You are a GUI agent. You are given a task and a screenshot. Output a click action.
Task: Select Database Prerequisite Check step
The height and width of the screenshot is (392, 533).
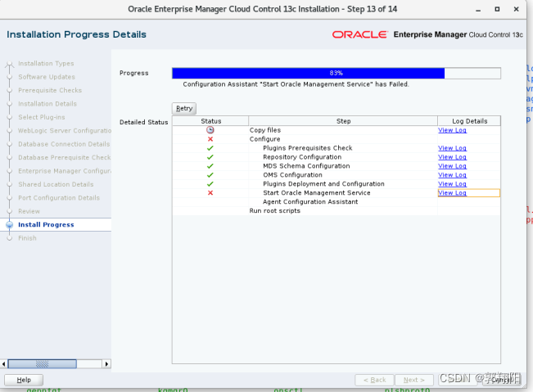pyautogui.click(x=65, y=157)
